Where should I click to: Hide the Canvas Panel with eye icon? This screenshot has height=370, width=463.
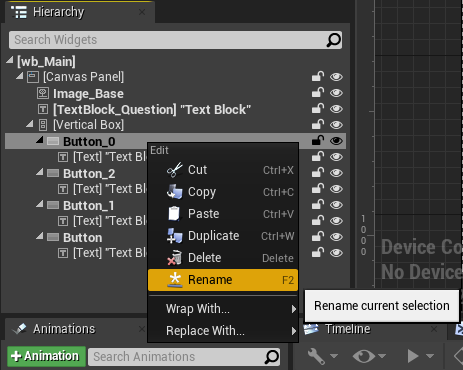(x=336, y=77)
